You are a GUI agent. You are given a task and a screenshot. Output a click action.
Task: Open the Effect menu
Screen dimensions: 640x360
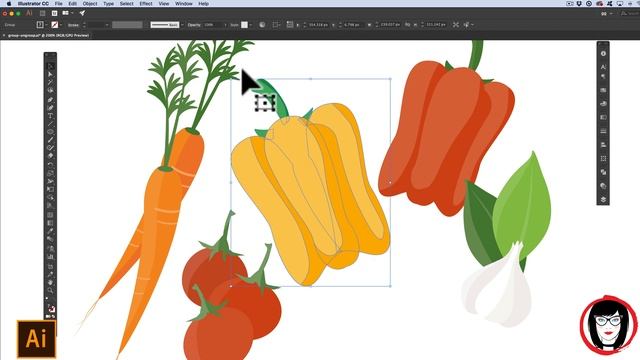(146, 4)
